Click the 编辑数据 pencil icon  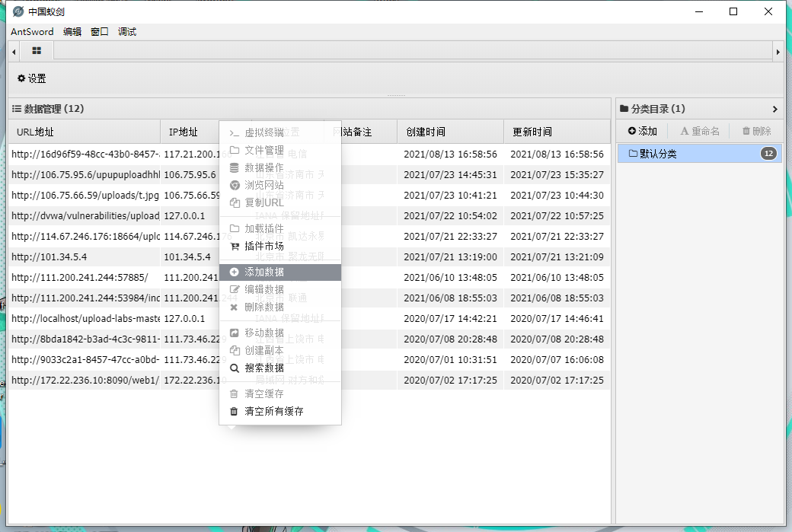pyautogui.click(x=235, y=289)
